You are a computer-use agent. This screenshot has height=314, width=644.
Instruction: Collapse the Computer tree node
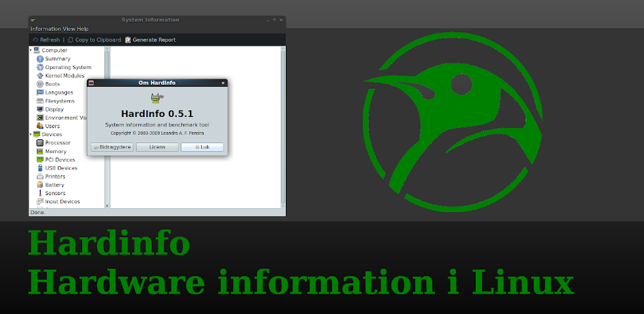[x=31, y=51]
